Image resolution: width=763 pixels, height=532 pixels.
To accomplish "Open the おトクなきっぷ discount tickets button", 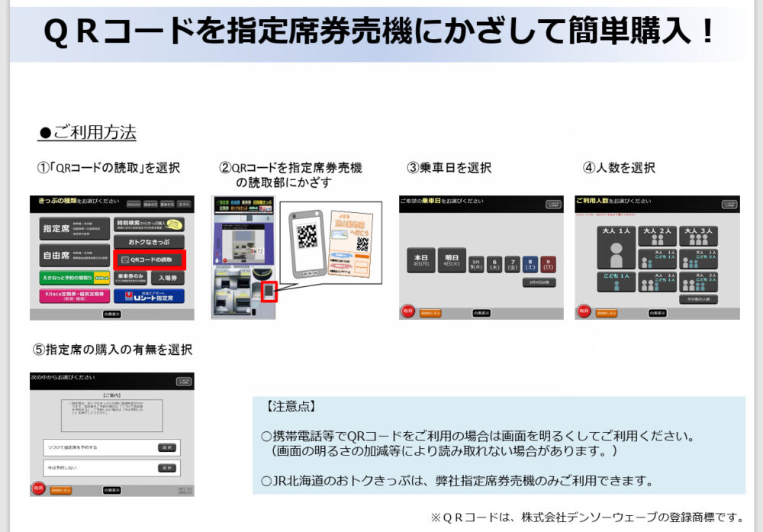I will point(149,242).
